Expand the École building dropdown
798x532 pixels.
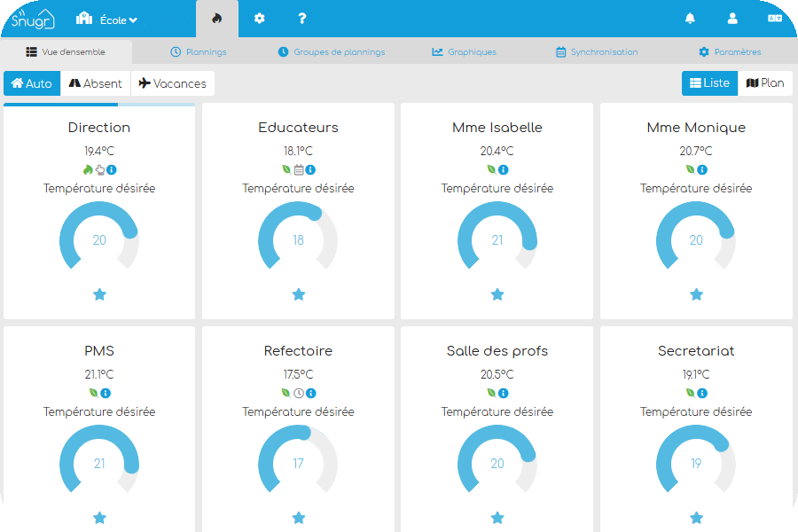coord(106,20)
